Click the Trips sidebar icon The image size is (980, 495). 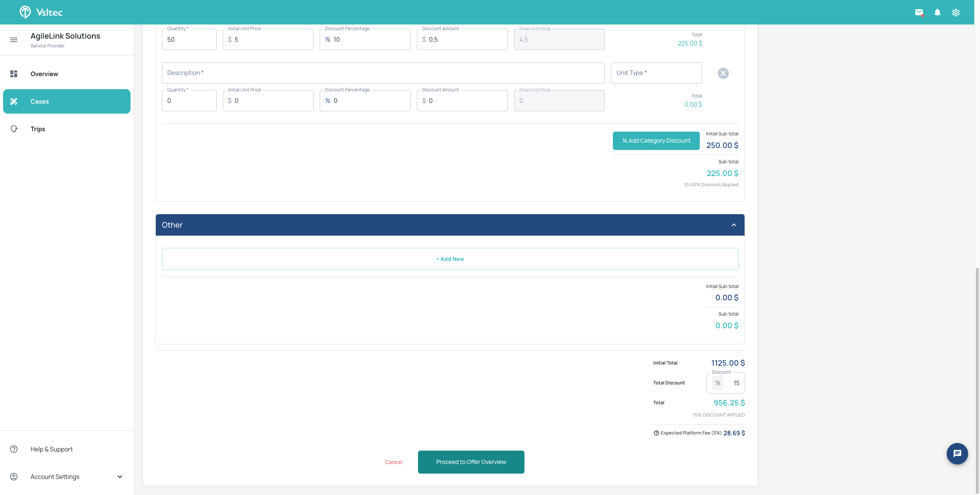click(14, 129)
